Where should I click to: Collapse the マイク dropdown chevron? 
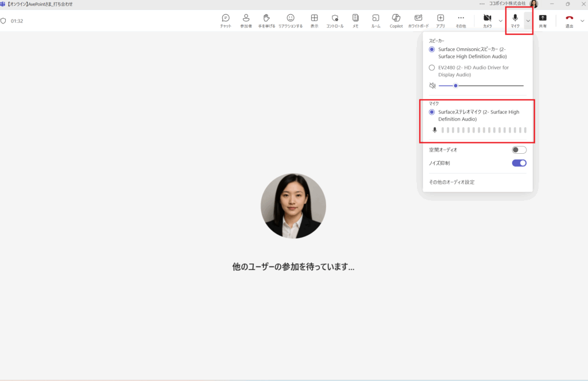coord(528,21)
